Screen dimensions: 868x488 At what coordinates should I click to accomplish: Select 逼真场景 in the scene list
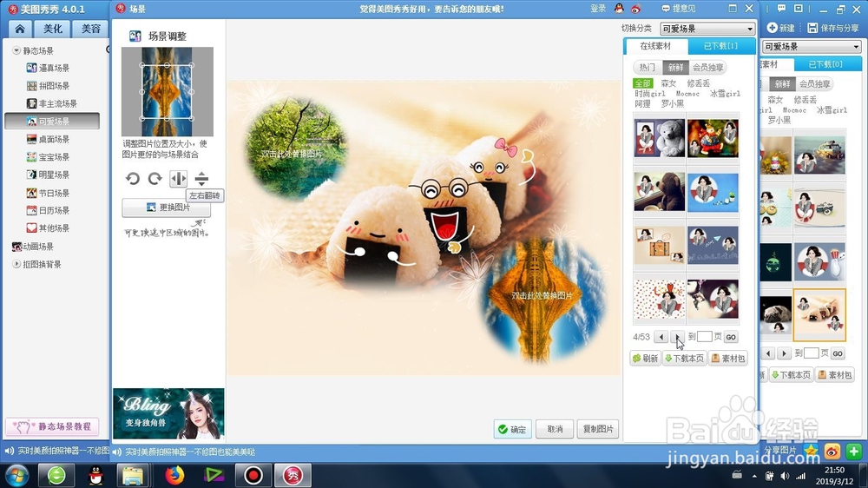48,68
